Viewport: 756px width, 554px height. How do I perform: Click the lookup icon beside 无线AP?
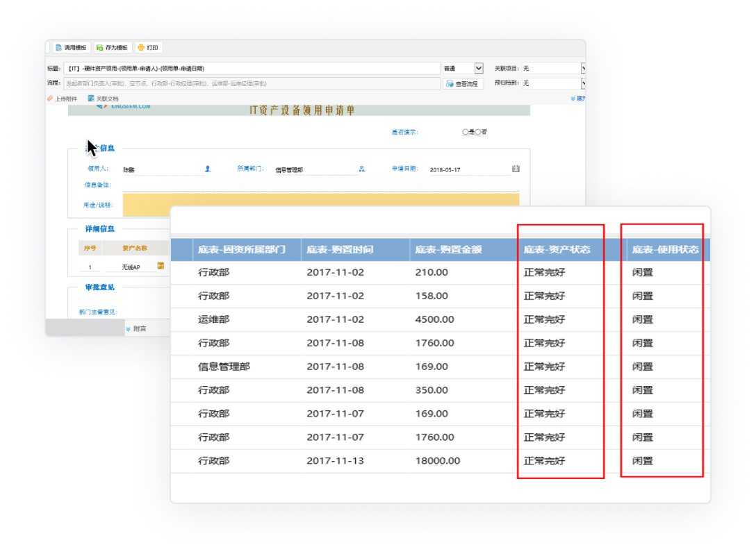click(161, 266)
